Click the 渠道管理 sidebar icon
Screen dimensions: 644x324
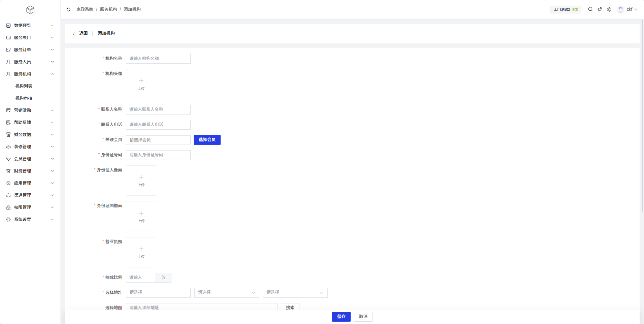click(8, 195)
